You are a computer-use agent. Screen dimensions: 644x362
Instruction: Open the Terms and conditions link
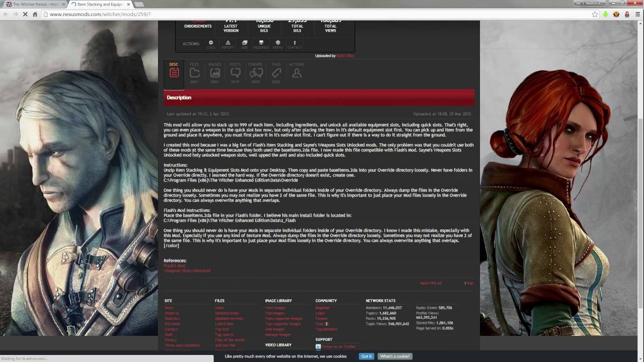point(182,345)
